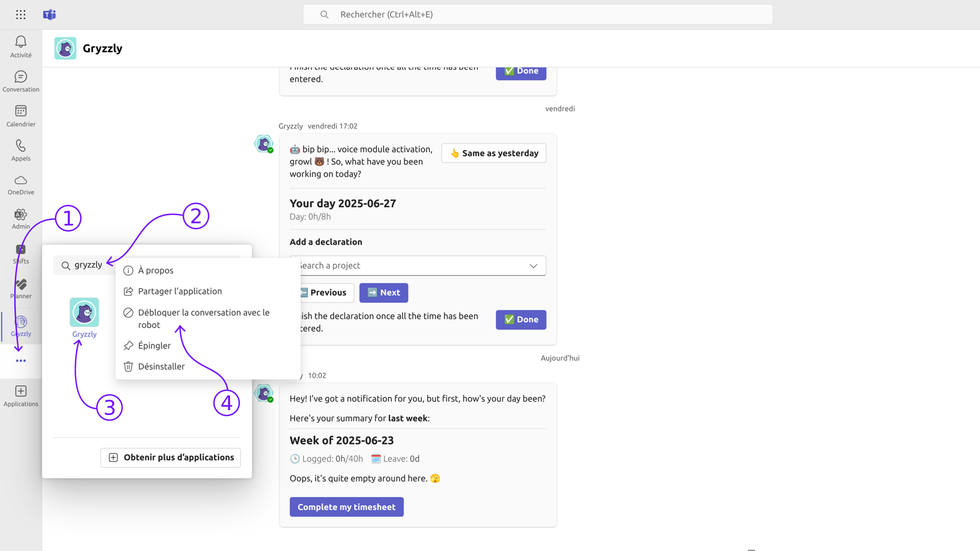Screen dimensions: 980x551
Task: Open the app launcher grid icon
Action: pyautogui.click(x=21, y=14)
